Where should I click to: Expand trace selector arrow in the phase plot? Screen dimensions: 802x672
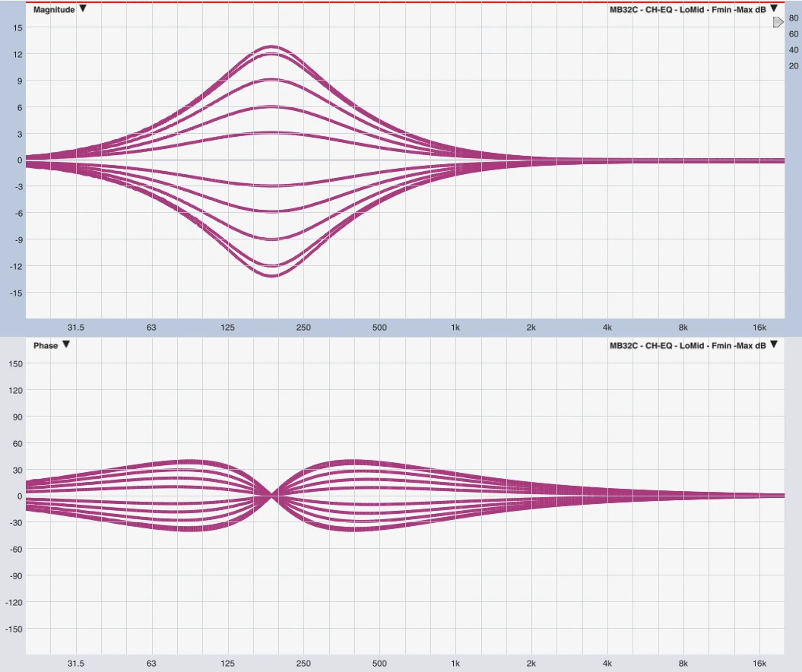(x=774, y=345)
